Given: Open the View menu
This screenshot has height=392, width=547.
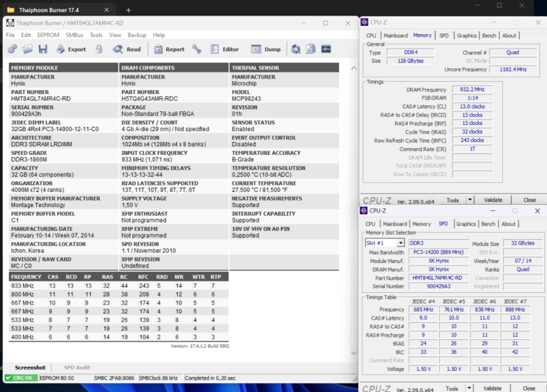Looking at the screenshot, I should pos(115,35).
